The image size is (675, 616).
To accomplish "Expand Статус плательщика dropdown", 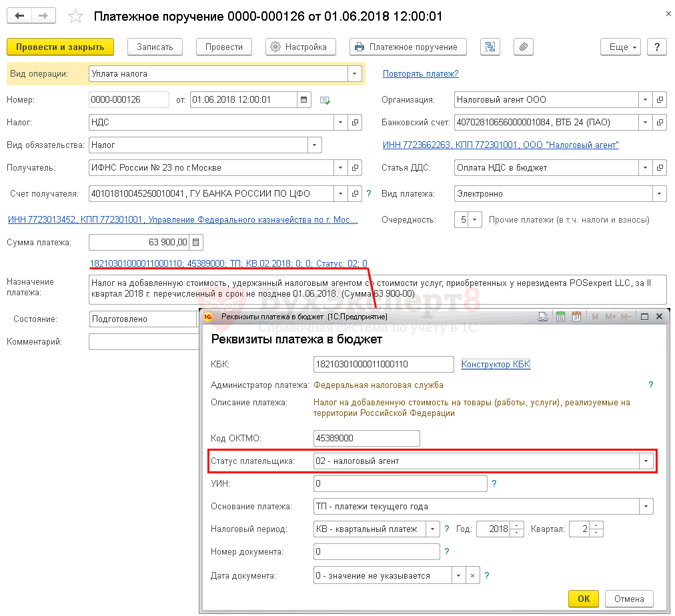I will coord(645,461).
